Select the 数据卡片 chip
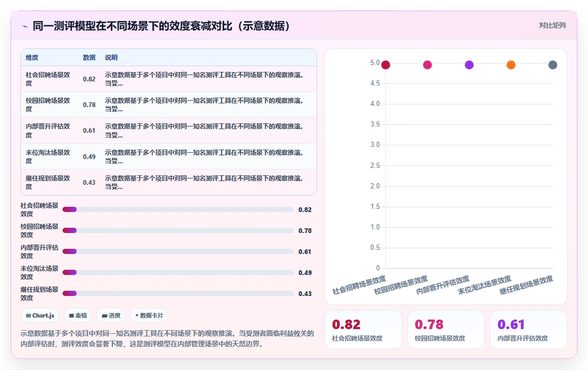 (x=149, y=315)
